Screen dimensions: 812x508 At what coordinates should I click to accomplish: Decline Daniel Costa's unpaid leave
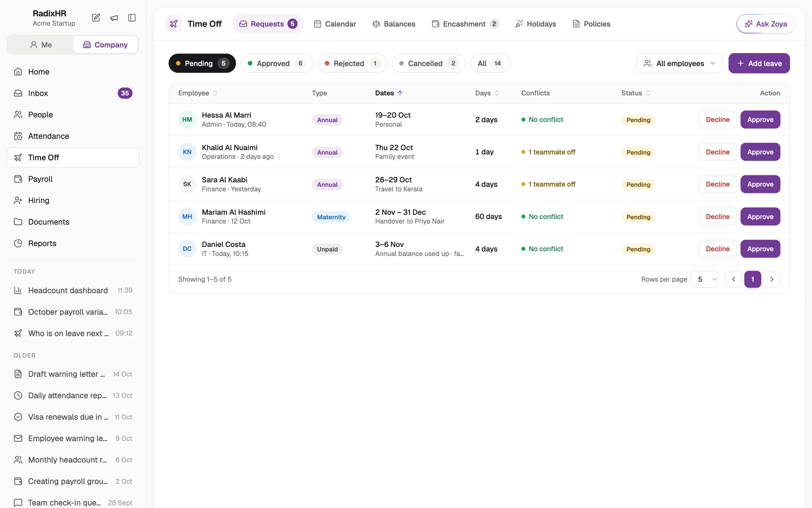(717, 249)
